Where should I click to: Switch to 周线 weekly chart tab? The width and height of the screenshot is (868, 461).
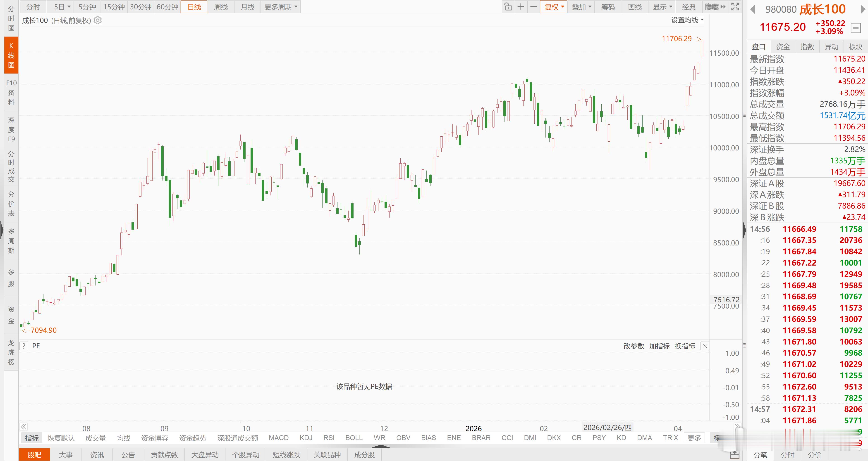pyautogui.click(x=221, y=7)
